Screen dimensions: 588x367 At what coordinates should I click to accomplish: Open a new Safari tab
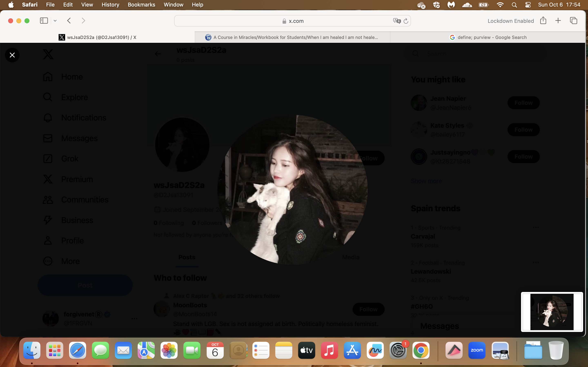tap(558, 21)
